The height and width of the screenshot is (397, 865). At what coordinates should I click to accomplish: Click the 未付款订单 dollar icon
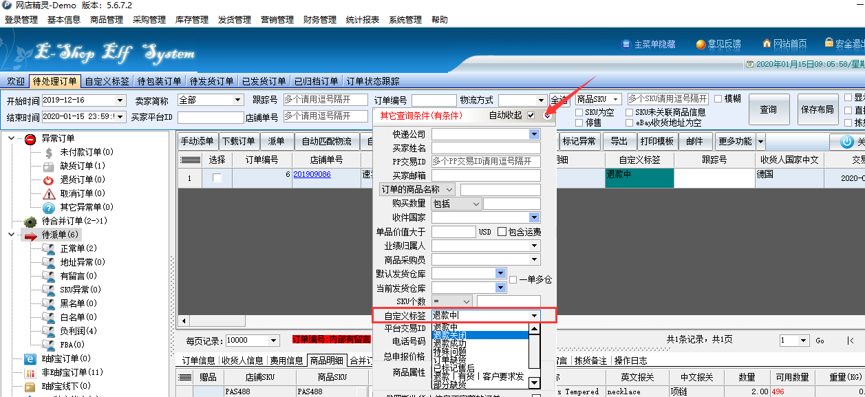[49, 152]
